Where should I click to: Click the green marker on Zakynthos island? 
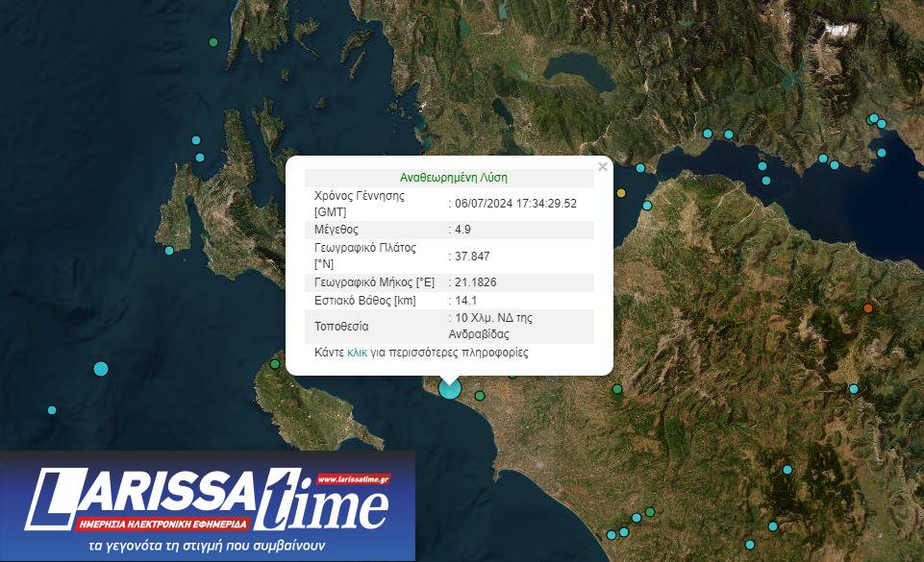tap(275, 364)
